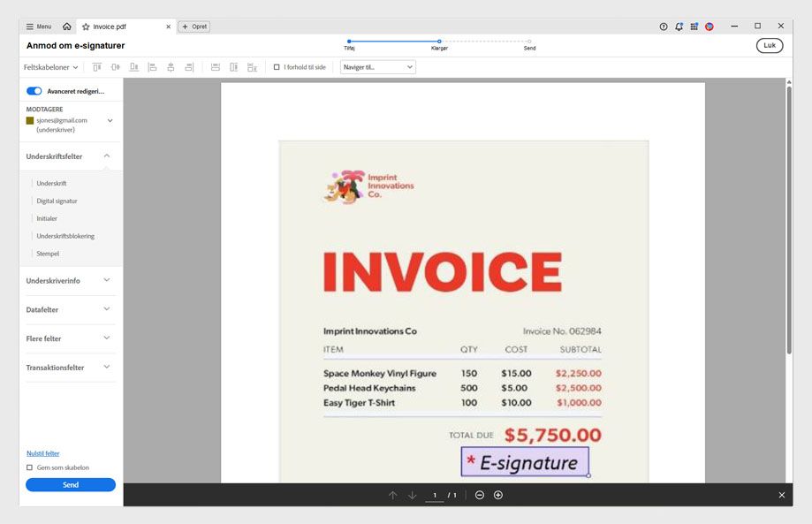Open the notifications bell icon
This screenshot has height=524, width=812.
(679, 27)
